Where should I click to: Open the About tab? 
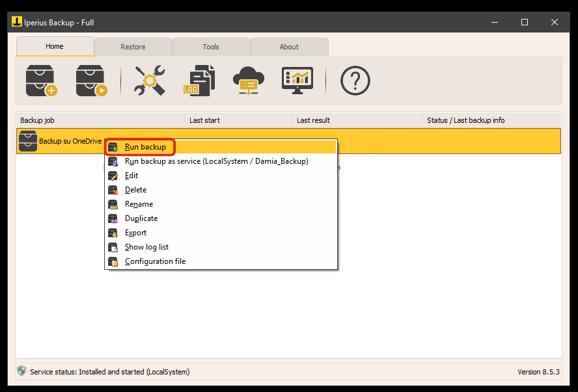pyautogui.click(x=290, y=47)
